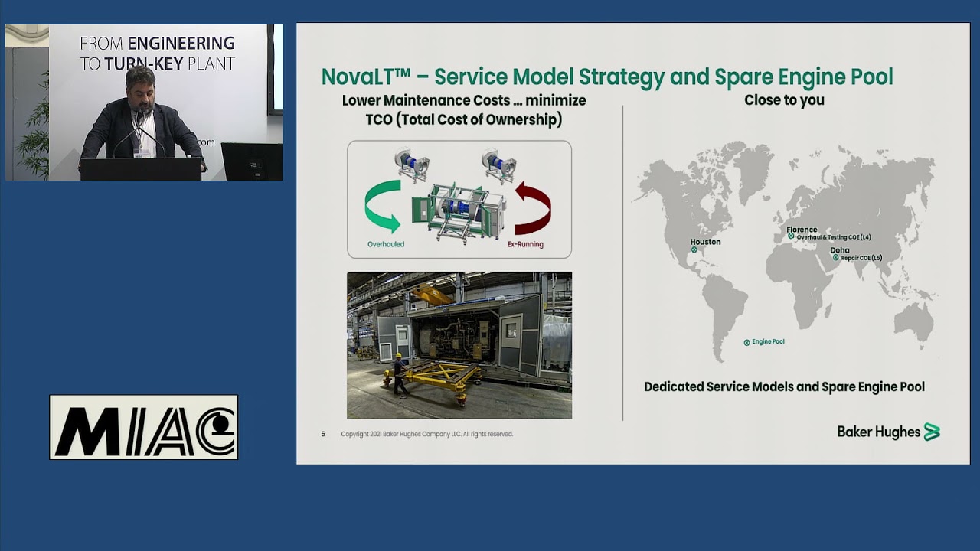Click the left turbine engine in diagram
Image resolution: width=980 pixels, height=551 pixels.
(412, 165)
